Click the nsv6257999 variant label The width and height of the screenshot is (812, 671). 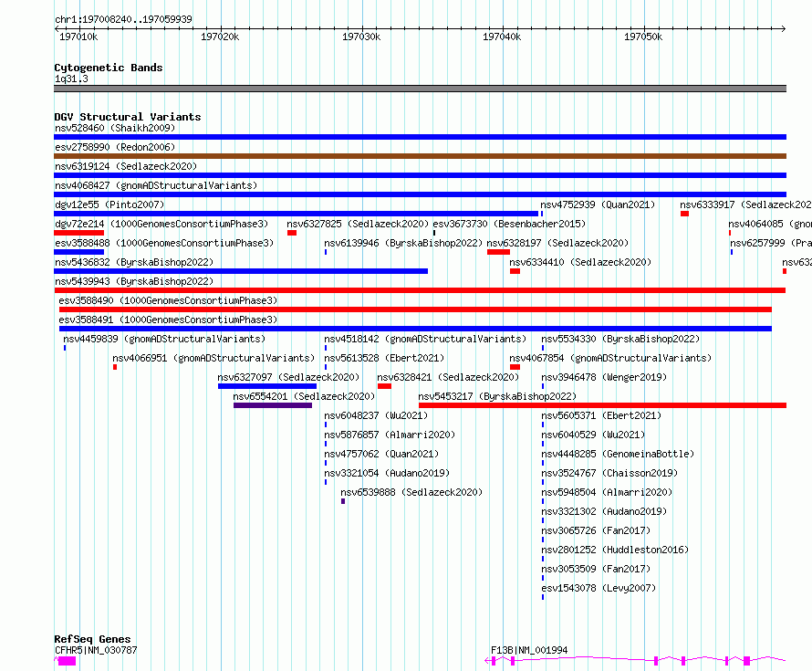click(x=771, y=243)
